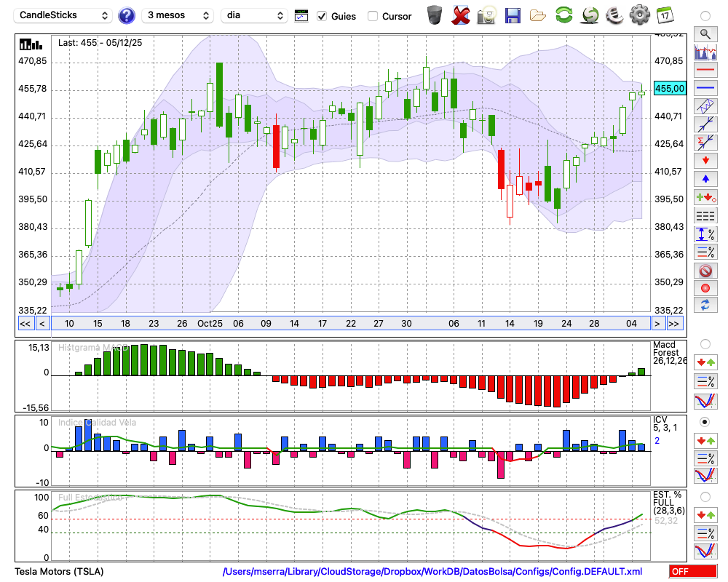The image size is (728, 582).
Task: Click the calendar icon showing 17
Action: pos(665,15)
